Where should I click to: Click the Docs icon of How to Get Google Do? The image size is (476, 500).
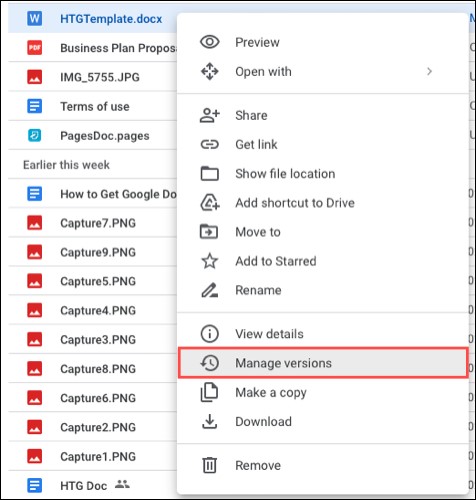pos(34,194)
